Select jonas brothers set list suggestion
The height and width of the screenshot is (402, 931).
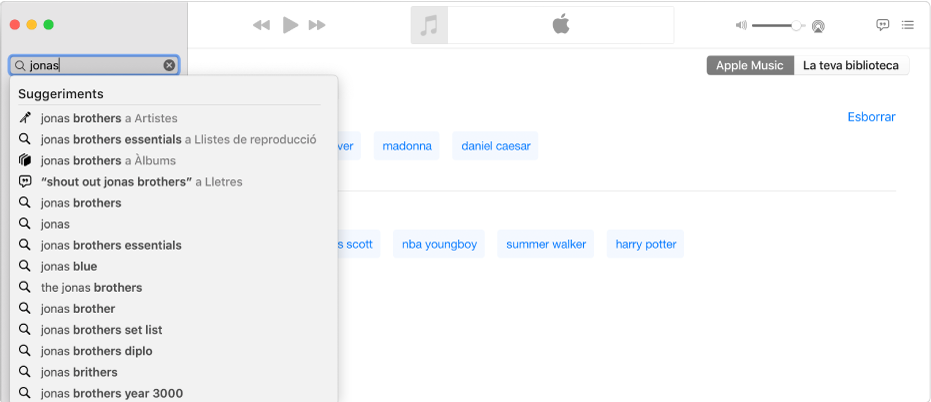pos(102,330)
